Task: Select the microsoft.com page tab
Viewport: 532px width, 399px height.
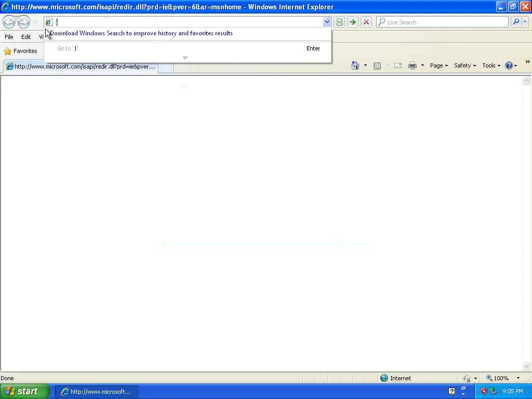Action: (x=81, y=66)
